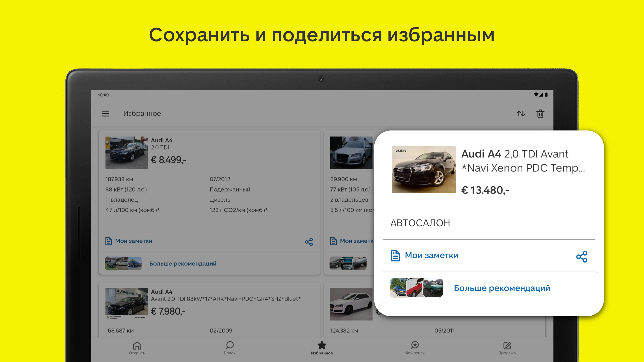Open Мои заметки for the 69.900 км car

pyautogui.click(x=352, y=241)
